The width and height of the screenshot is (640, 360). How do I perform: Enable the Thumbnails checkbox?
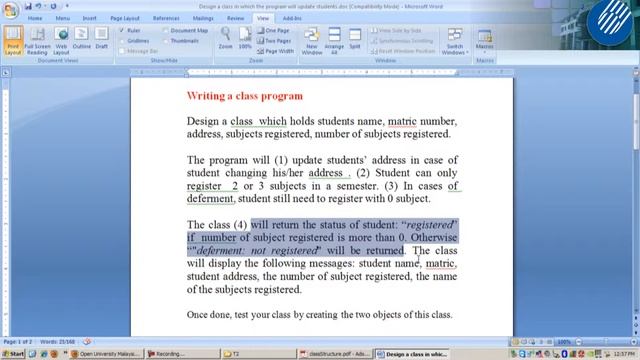point(165,41)
